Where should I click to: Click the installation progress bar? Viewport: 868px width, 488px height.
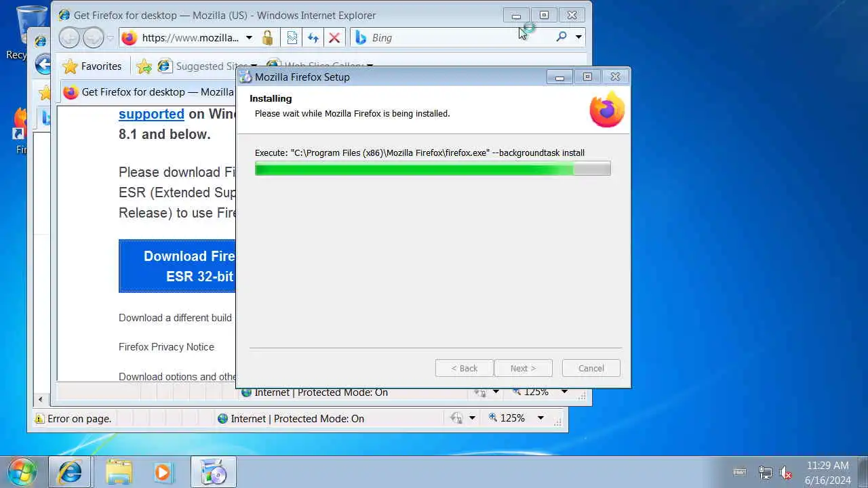coord(433,169)
